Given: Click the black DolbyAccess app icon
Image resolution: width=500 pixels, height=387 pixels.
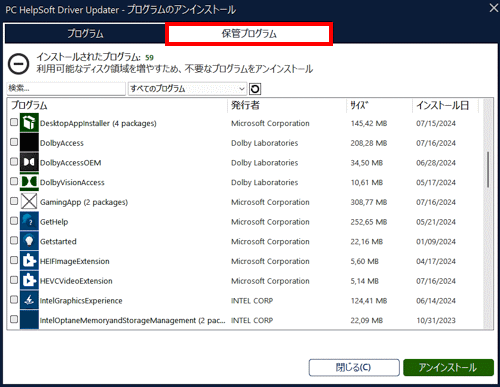Looking at the screenshot, I should click(x=29, y=142).
